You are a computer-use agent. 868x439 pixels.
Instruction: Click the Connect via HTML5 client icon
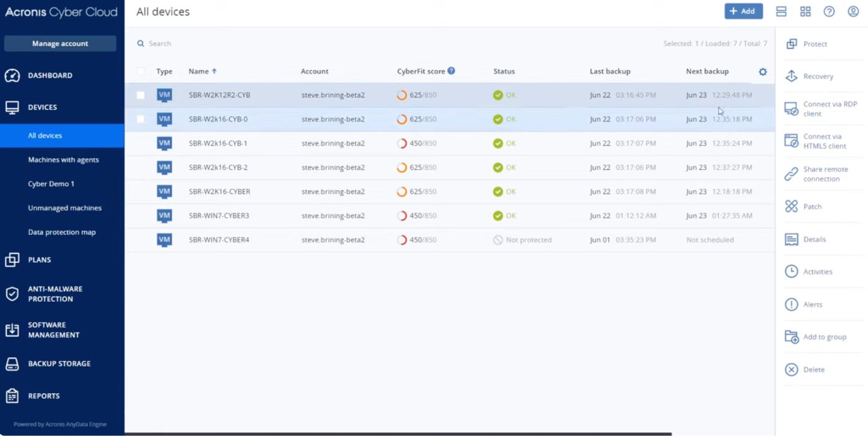pos(792,141)
